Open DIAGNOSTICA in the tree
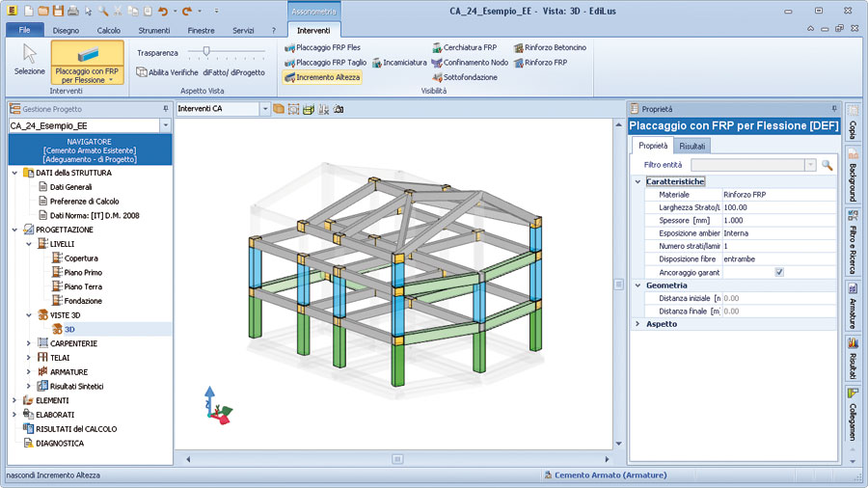Image resolution: width=868 pixels, height=488 pixels. pos(60,444)
